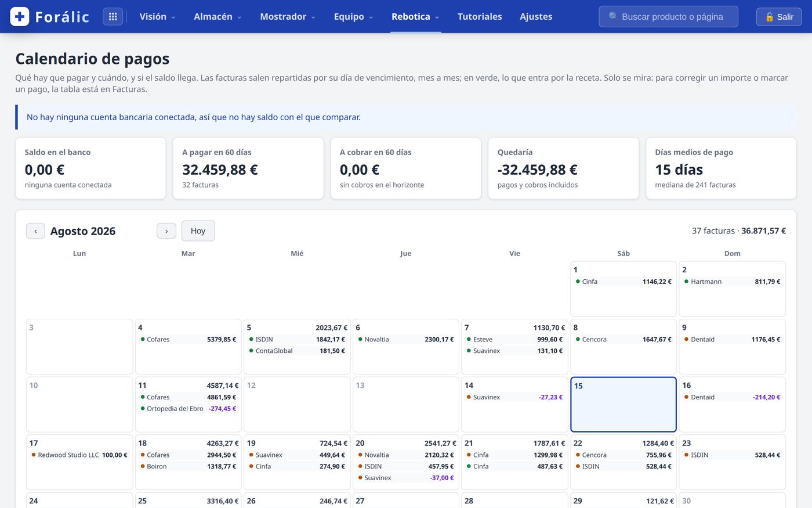The height and width of the screenshot is (508, 812).
Task: Open the apps grid launcher
Action: (x=113, y=16)
